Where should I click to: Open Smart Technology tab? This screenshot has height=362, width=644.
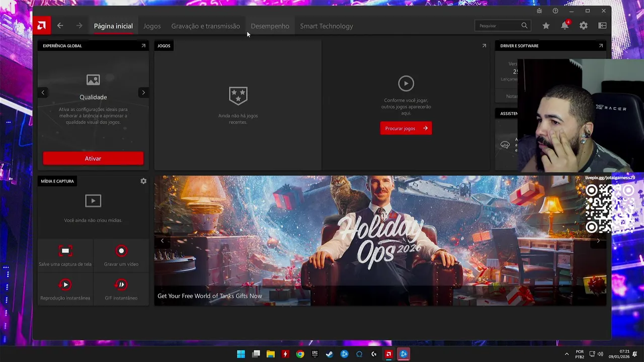pos(327,26)
